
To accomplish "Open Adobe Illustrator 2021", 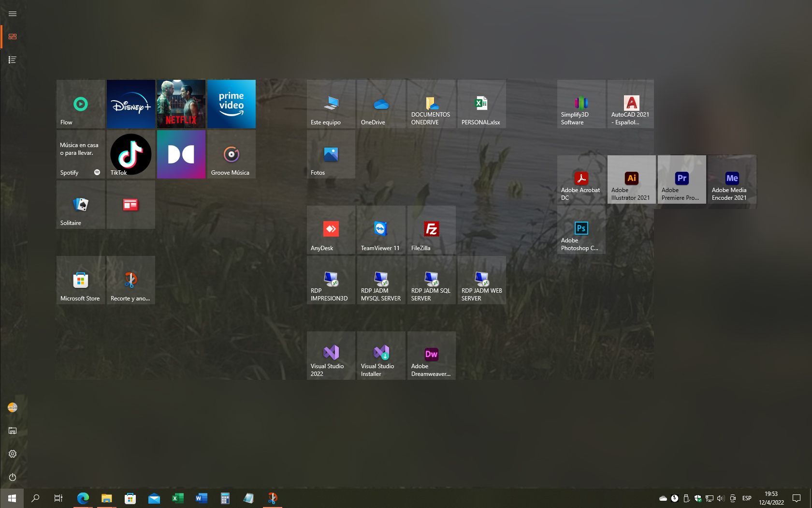I will (x=631, y=179).
